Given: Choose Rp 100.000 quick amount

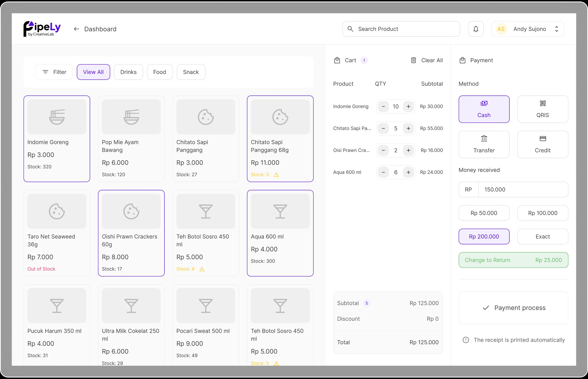Looking at the screenshot, I should click(x=543, y=213).
